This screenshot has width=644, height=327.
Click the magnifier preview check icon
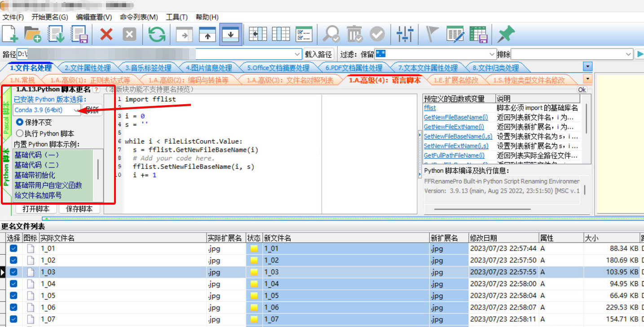[x=331, y=35]
